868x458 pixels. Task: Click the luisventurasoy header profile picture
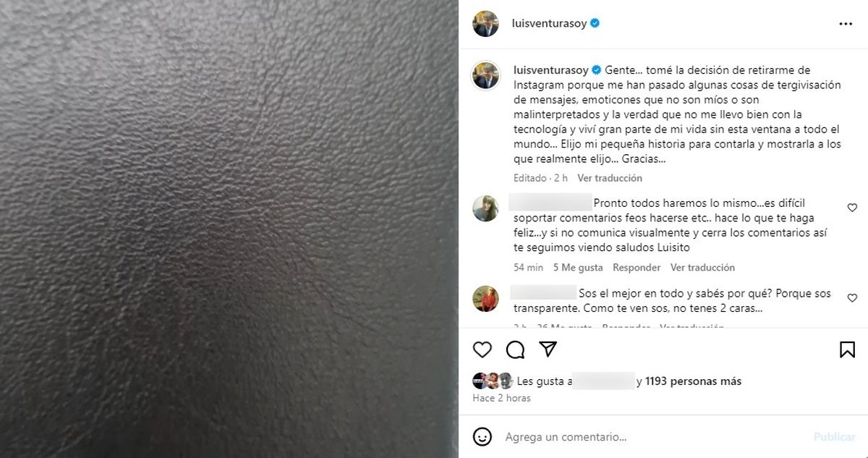(x=485, y=24)
